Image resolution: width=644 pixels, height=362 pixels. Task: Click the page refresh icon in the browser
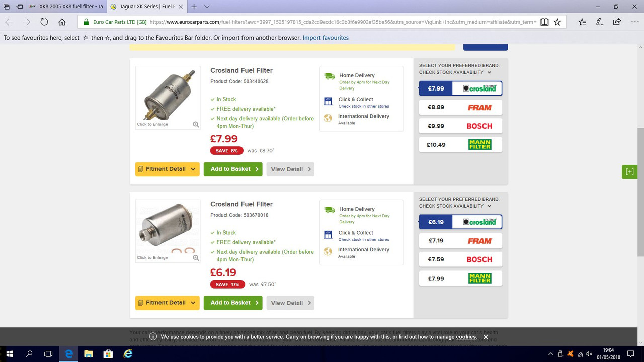[44, 22]
